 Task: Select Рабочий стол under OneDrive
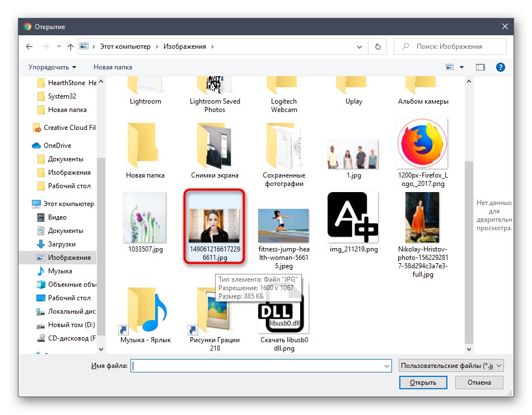point(64,186)
